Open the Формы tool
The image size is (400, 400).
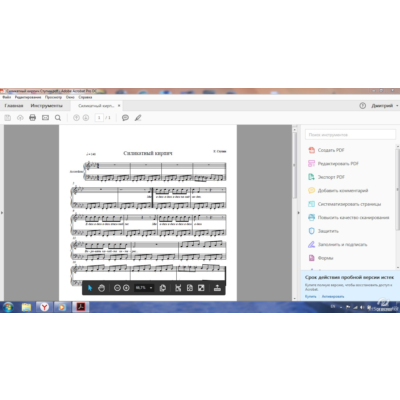click(x=320, y=258)
